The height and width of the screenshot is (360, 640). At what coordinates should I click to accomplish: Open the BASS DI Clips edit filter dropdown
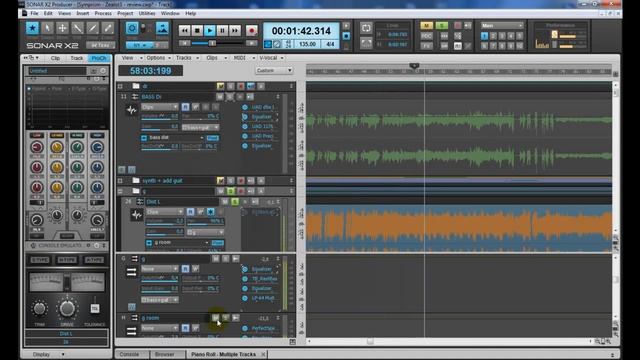click(160, 107)
